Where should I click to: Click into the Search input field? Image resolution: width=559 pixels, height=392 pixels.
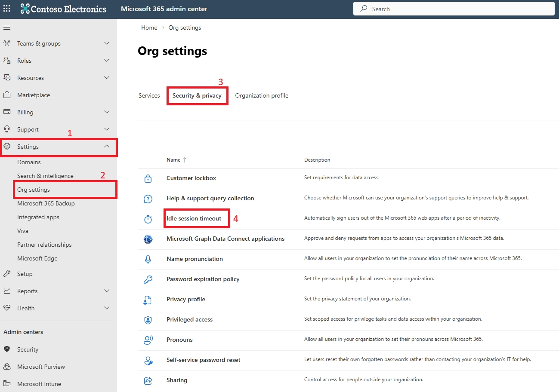point(454,9)
